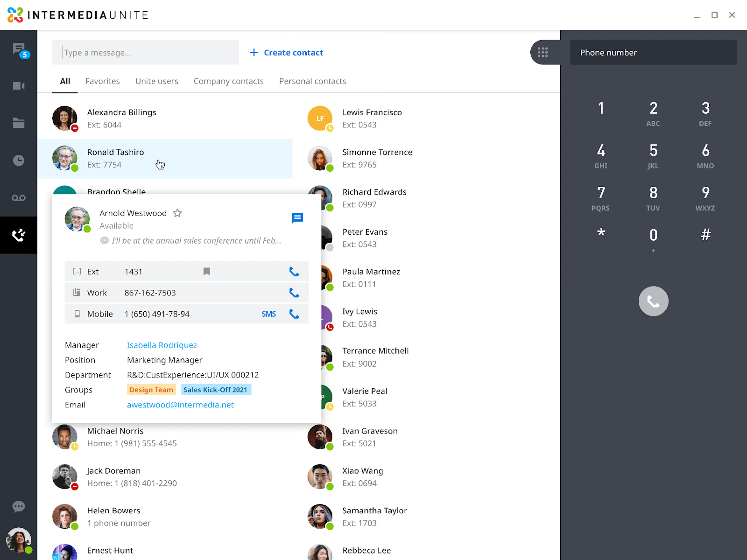Viewport: 747px width, 560px height.
Task: Select the Calls icon in the sidebar
Action: click(19, 235)
